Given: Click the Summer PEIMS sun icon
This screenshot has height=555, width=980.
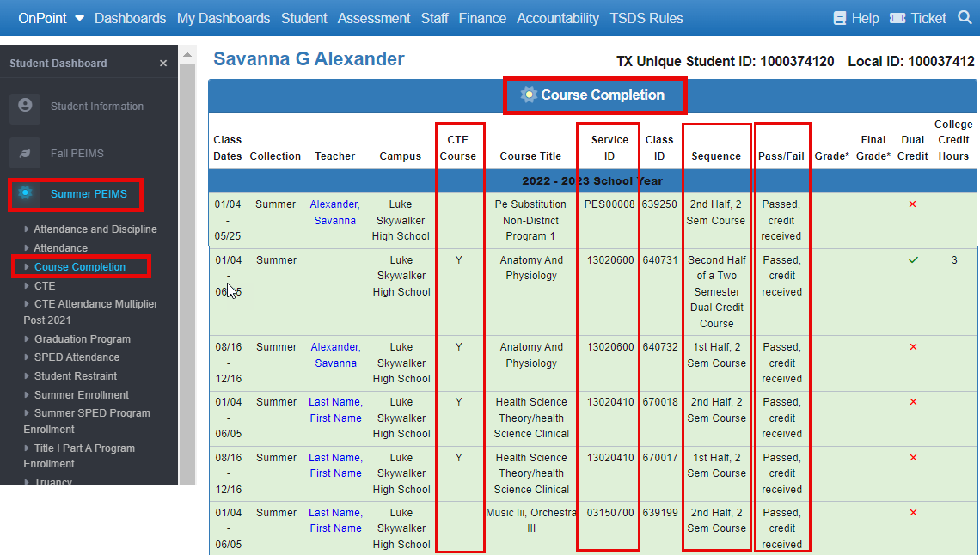Looking at the screenshot, I should [23, 194].
